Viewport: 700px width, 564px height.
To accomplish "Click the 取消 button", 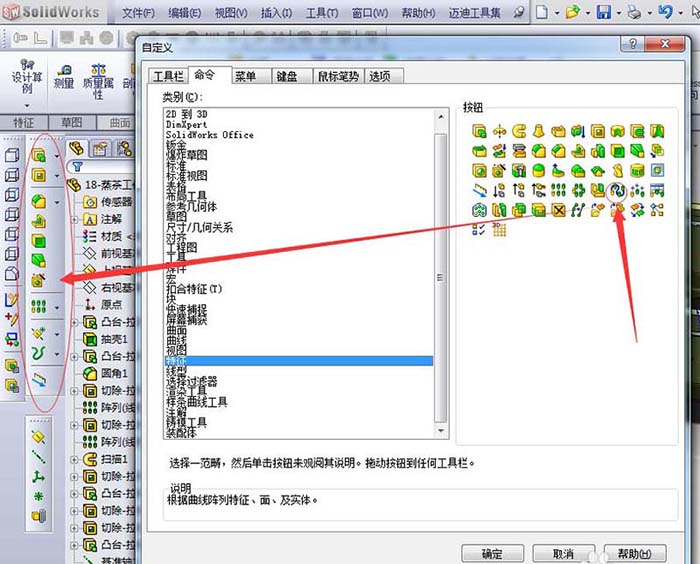I will pyautogui.click(x=563, y=554).
